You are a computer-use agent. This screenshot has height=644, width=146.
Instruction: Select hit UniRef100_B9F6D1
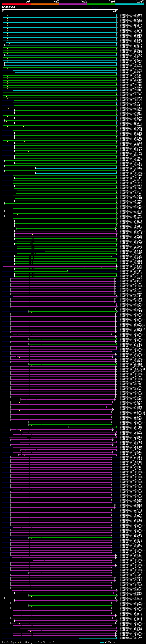click(x=131, y=85)
